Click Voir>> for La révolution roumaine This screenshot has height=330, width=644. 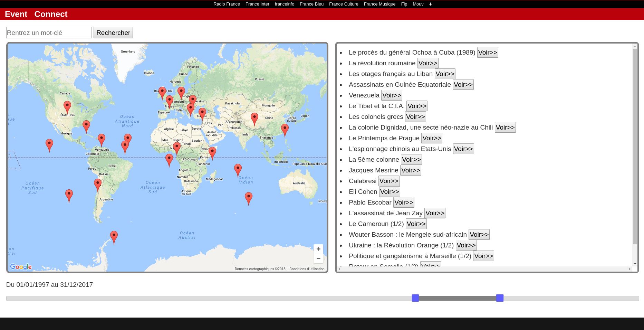(x=428, y=63)
